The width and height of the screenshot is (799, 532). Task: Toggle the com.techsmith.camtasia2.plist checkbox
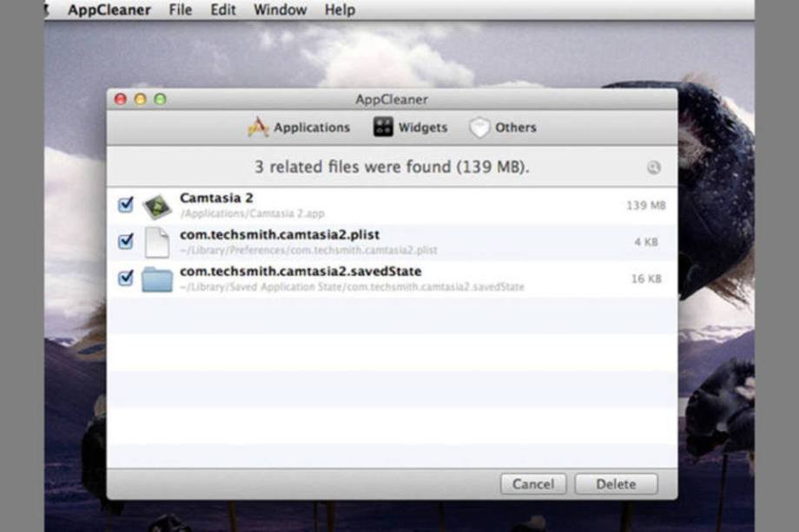[x=126, y=241]
